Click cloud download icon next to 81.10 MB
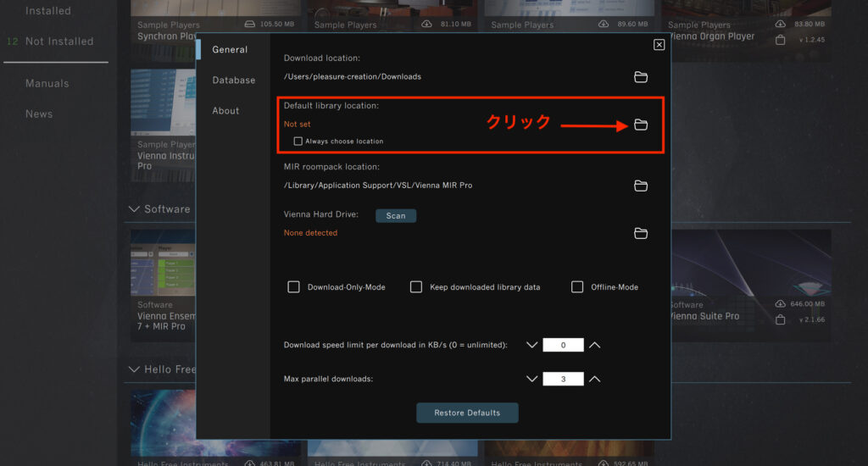The width and height of the screenshot is (868, 466). (x=426, y=24)
